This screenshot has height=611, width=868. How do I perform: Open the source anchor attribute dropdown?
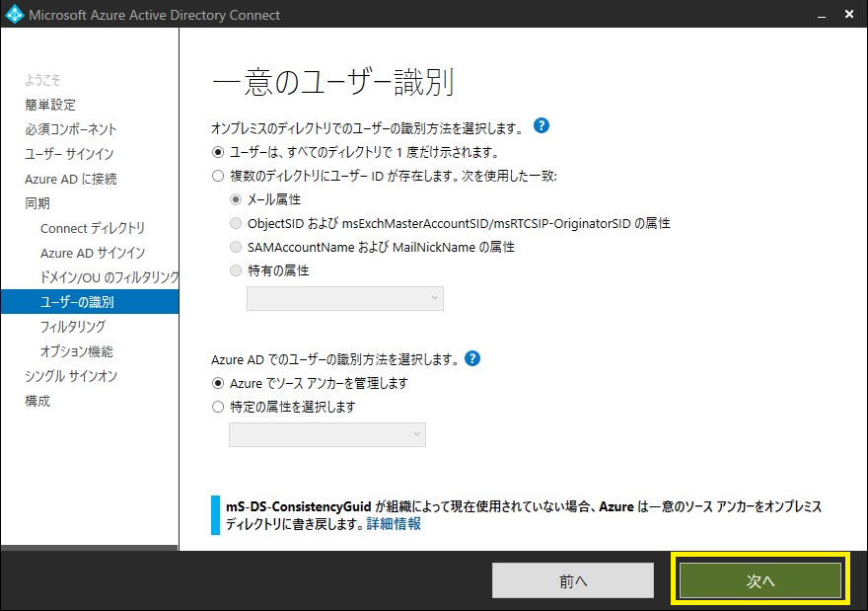(x=327, y=435)
